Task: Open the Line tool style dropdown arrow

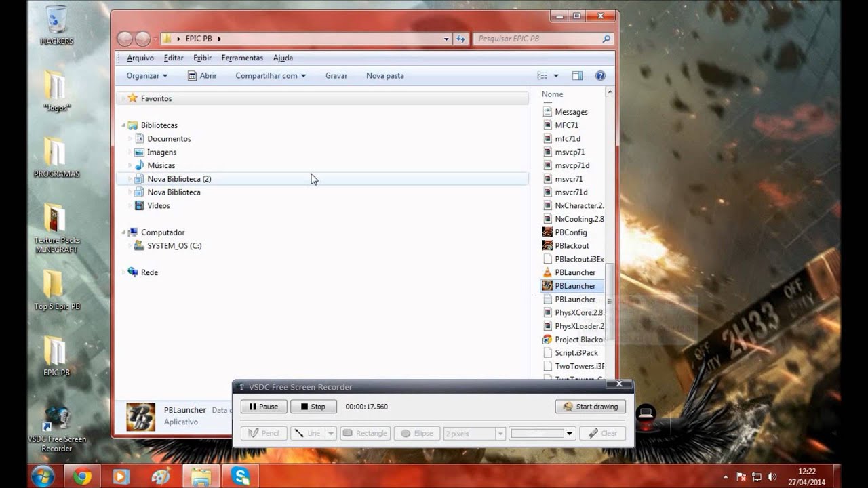Action: point(331,433)
